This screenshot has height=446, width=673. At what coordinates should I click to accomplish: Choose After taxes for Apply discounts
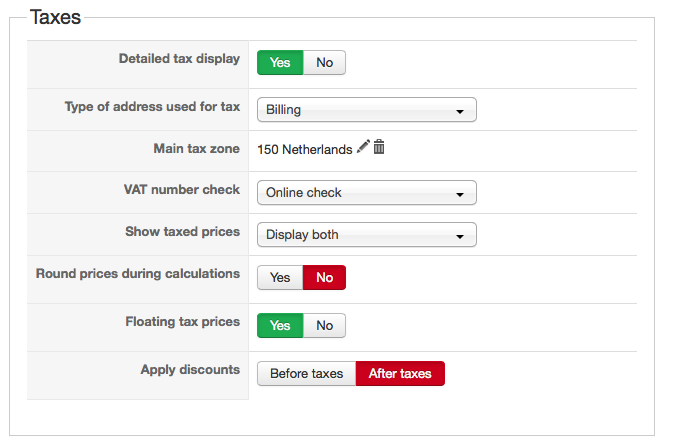point(400,373)
